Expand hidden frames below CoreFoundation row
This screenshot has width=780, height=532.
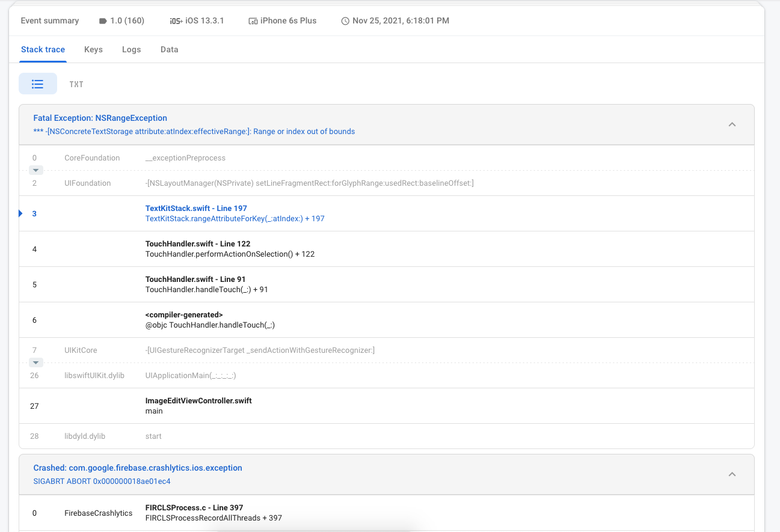(x=36, y=171)
